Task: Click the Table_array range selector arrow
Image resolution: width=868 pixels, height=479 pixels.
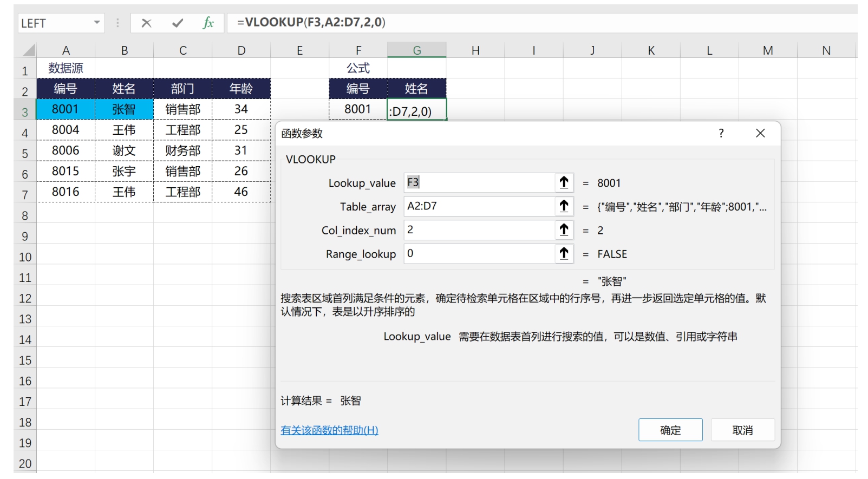Action: coord(564,206)
